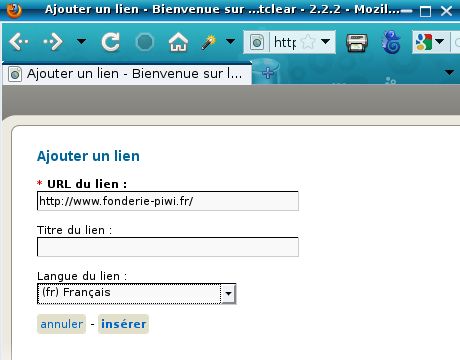Screen dimensions: 460x360
Task: Click the Titre du lien input field
Action: coord(168,247)
